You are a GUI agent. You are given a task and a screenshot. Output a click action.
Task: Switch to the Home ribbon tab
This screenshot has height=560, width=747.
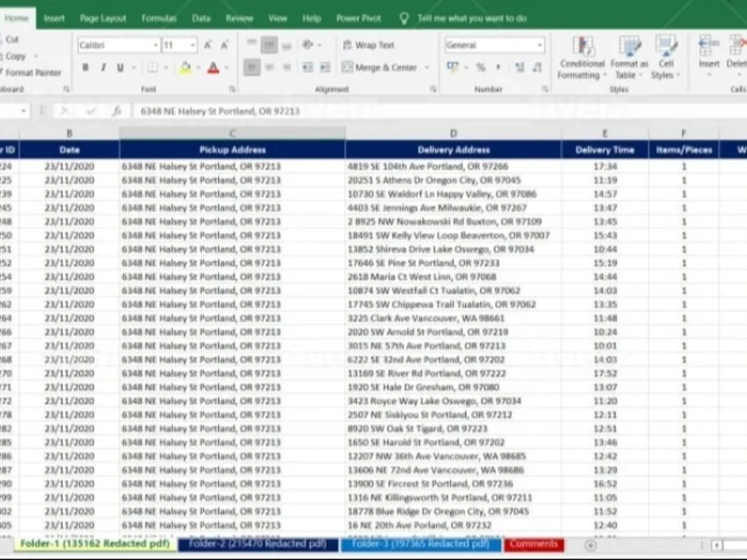point(16,18)
